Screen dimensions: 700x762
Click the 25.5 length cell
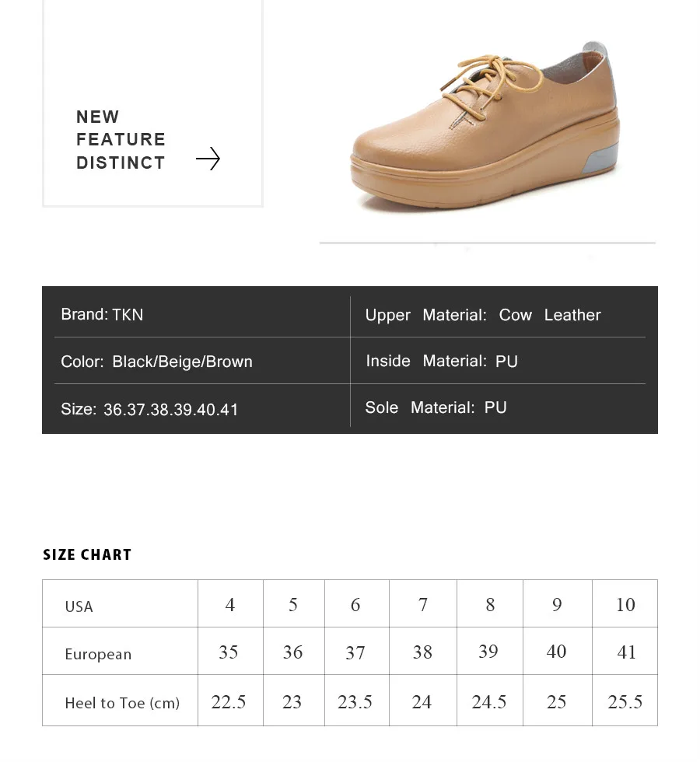625,701
